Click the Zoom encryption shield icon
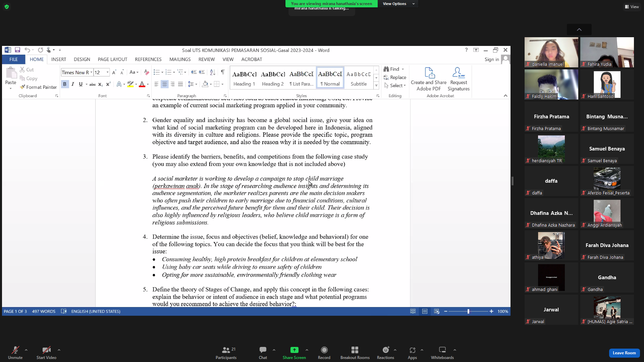This screenshot has height=362, width=644. (7, 7)
